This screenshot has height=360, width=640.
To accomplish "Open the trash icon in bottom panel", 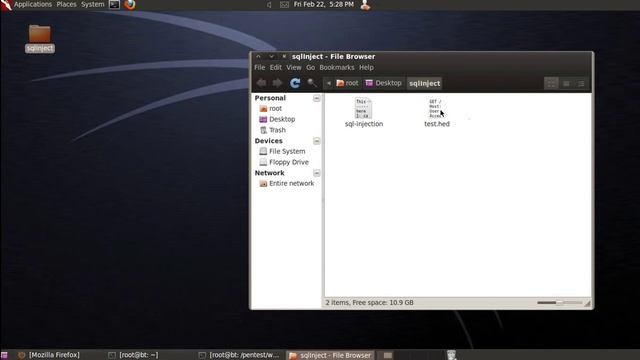I will [x=451, y=355].
